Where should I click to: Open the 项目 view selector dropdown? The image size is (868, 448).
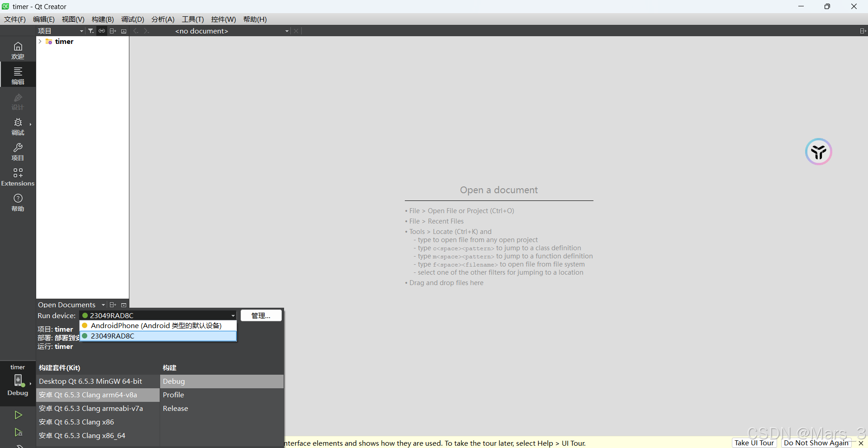tap(61, 31)
